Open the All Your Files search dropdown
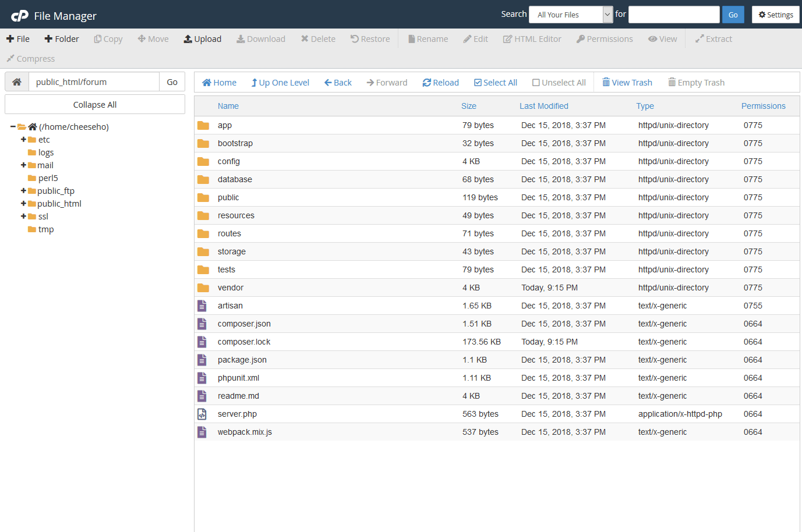802x532 pixels. tap(570, 15)
